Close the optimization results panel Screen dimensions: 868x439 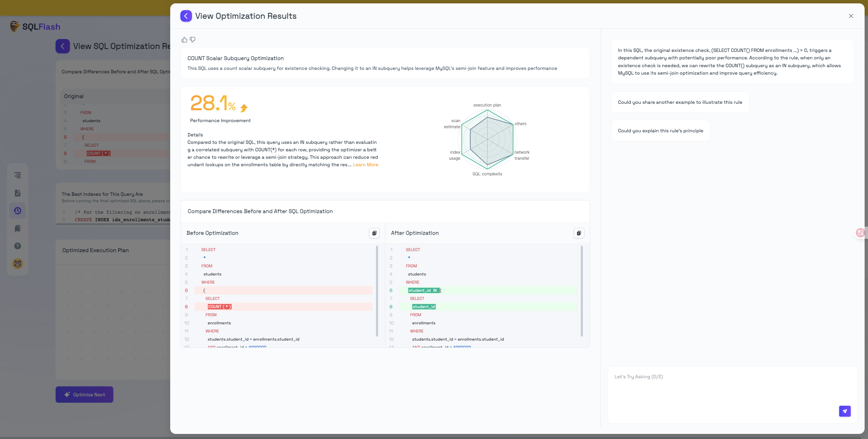point(851,16)
